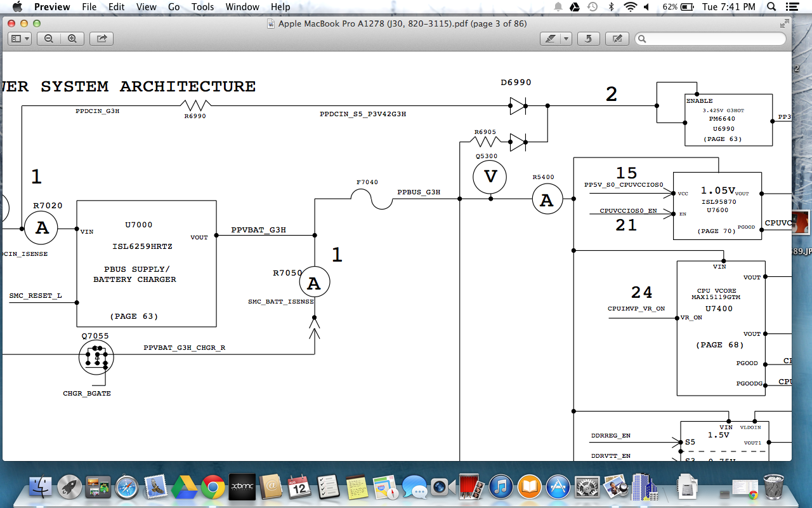Click the CPUIMVP_VR_ON signal label

click(x=636, y=309)
